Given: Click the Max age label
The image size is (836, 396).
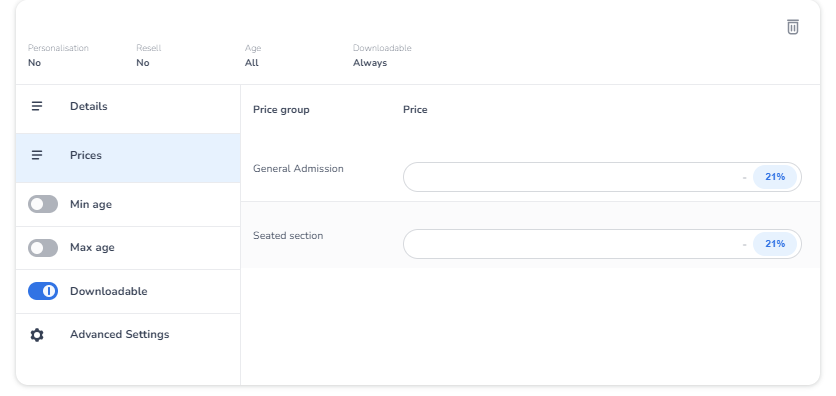Looking at the screenshot, I should click(92, 248).
